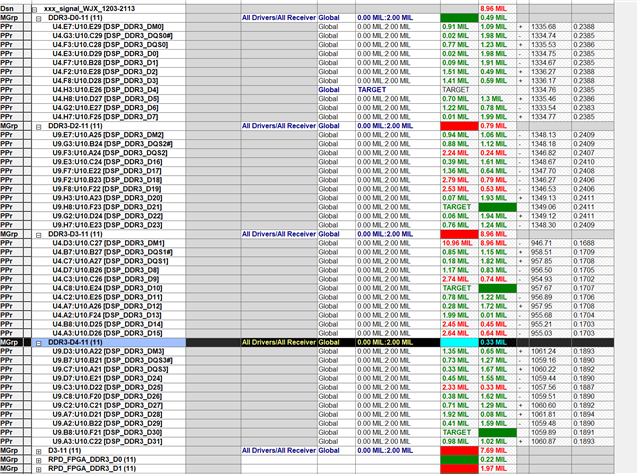Image resolution: width=638 pixels, height=474 pixels.
Task: Select pin pair U4.C8:U10.E24 [DSP_DDR3_D10]
Action: (x=107, y=288)
